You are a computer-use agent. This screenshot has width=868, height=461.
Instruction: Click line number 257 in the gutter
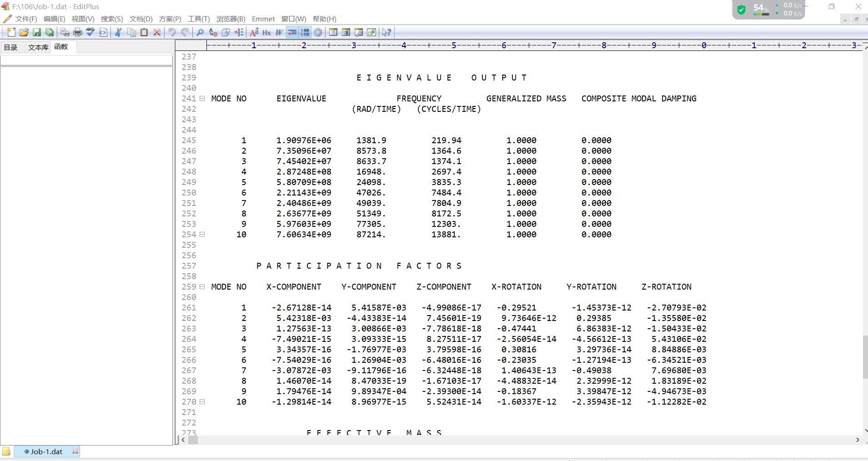point(189,266)
